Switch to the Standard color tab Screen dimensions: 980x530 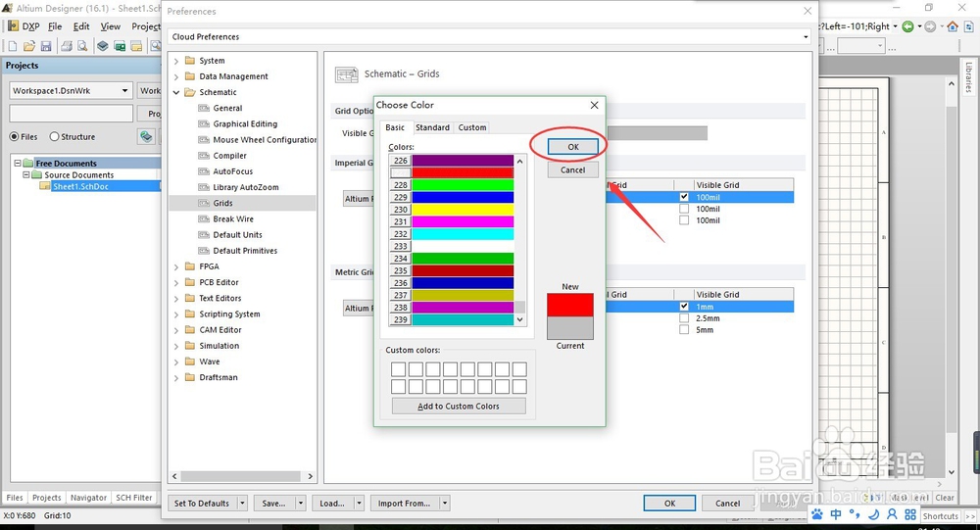tap(432, 127)
